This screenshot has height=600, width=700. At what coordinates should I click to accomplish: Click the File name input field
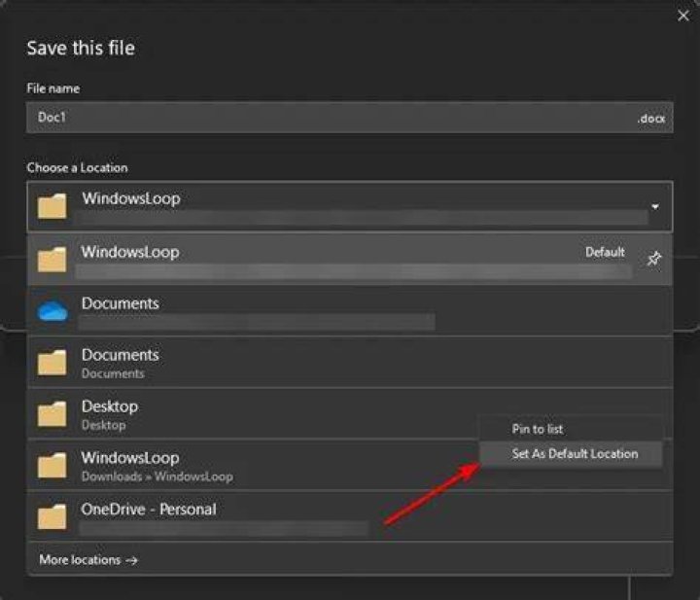click(x=350, y=118)
